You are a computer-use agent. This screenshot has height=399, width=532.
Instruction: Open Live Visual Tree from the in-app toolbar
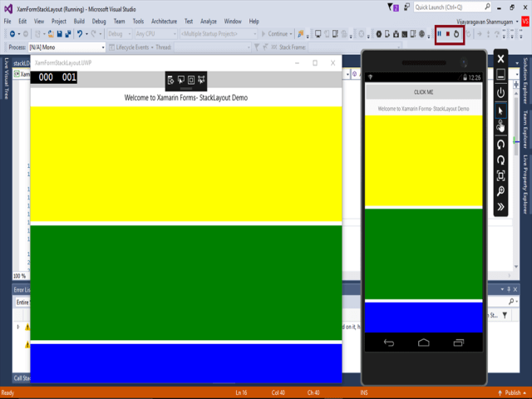point(170,80)
